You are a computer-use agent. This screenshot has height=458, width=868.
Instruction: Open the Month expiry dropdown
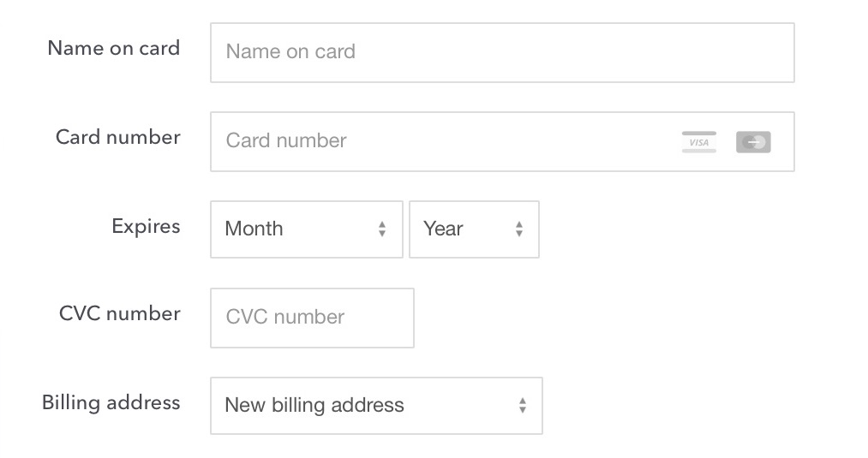pyautogui.click(x=306, y=229)
